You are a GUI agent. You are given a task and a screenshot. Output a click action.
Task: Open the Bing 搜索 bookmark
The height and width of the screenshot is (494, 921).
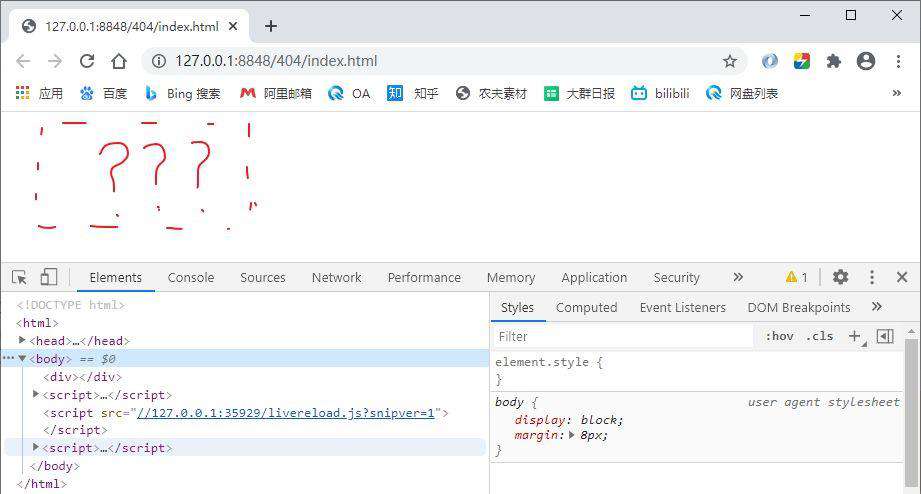tap(183, 93)
